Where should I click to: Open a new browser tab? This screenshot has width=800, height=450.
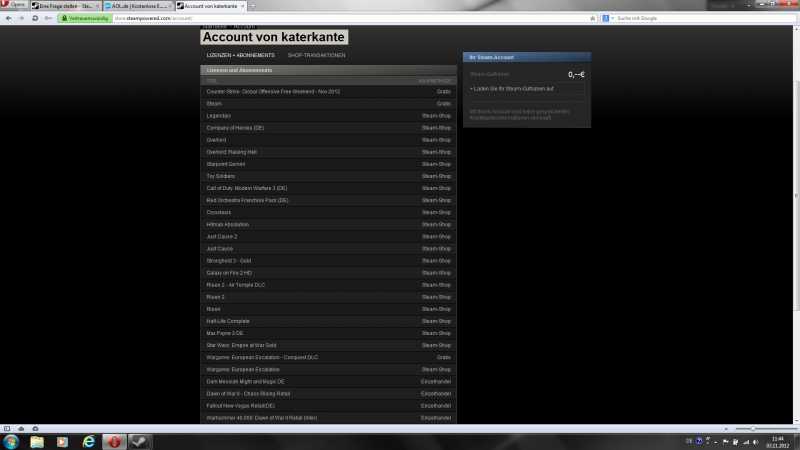(252, 6)
